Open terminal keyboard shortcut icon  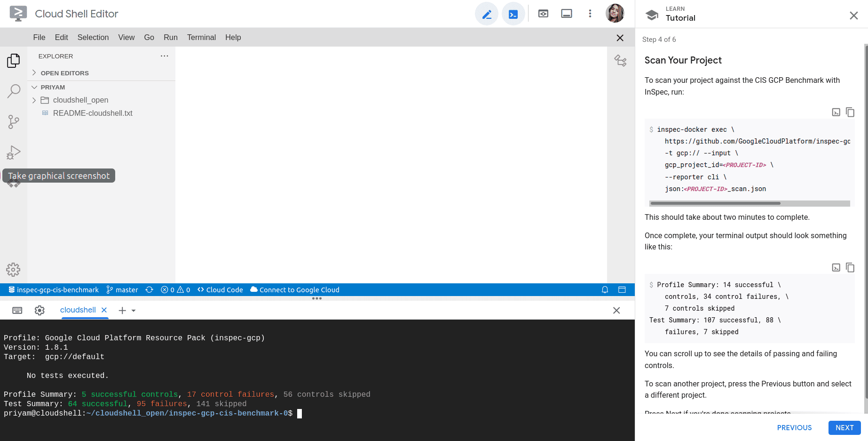17,310
